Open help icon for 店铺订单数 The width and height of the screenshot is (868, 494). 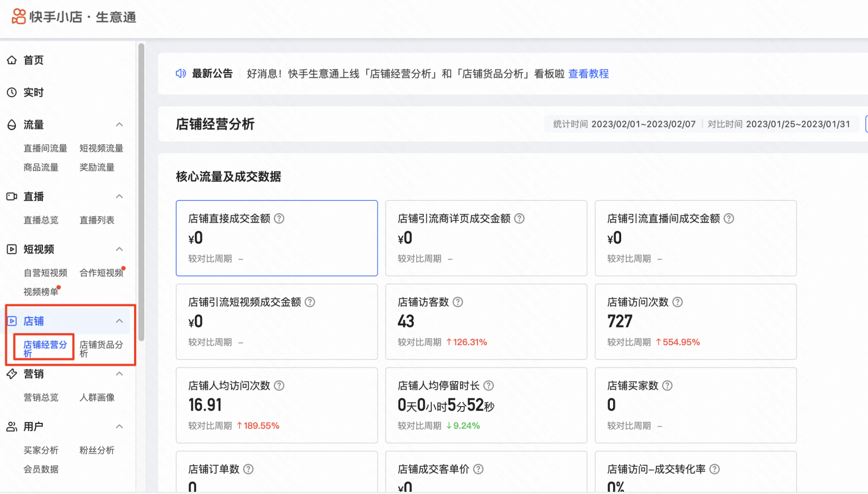click(x=248, y=469)
